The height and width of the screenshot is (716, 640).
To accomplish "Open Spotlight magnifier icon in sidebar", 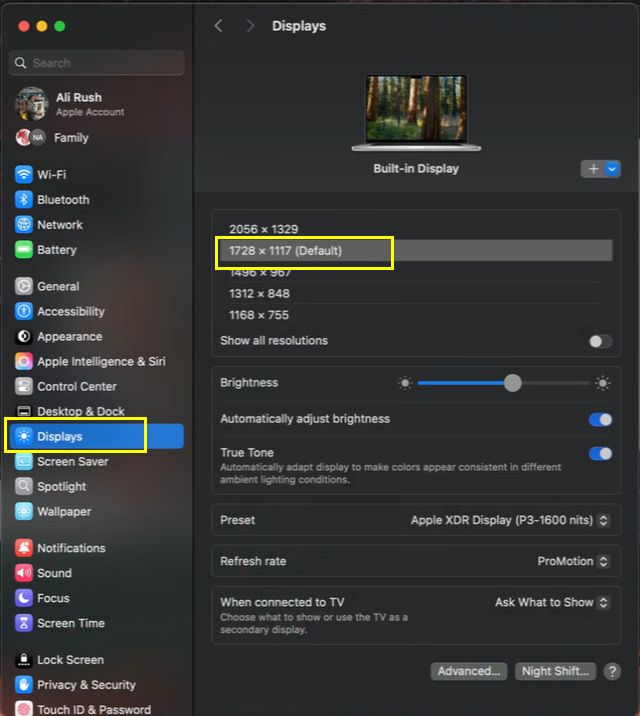I will coord(24,486).
